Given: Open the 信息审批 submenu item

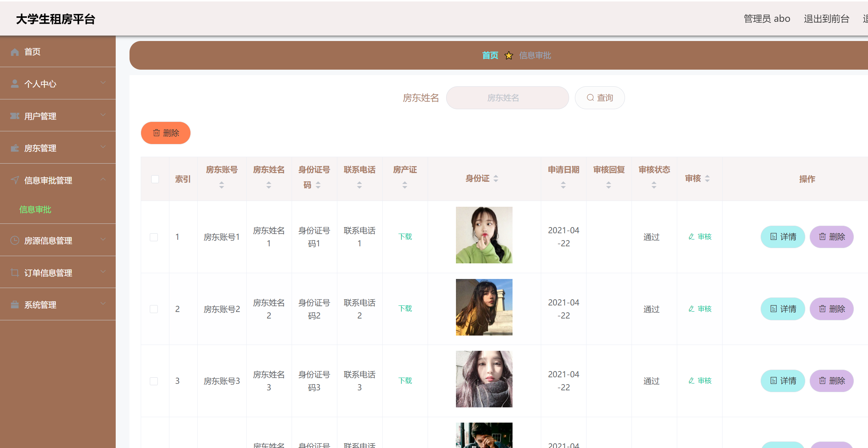Looking at the screenshot, I should tap(35, 210).
